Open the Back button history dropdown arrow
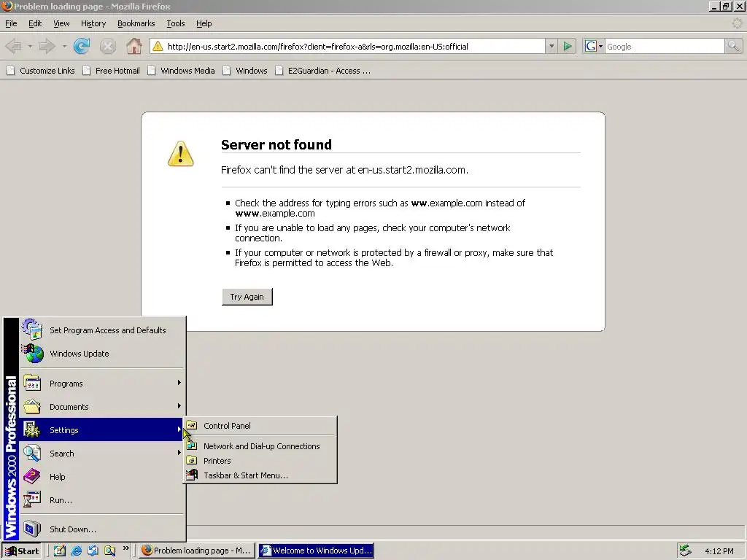The height and width of the screenshot is (560, 747). pyautogui.click(x=29, y=46)
